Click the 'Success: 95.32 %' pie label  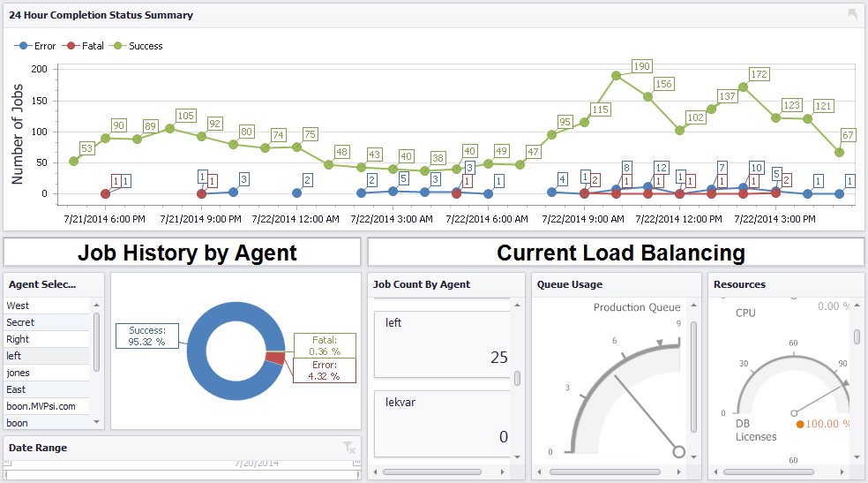(x=147, y=336)
